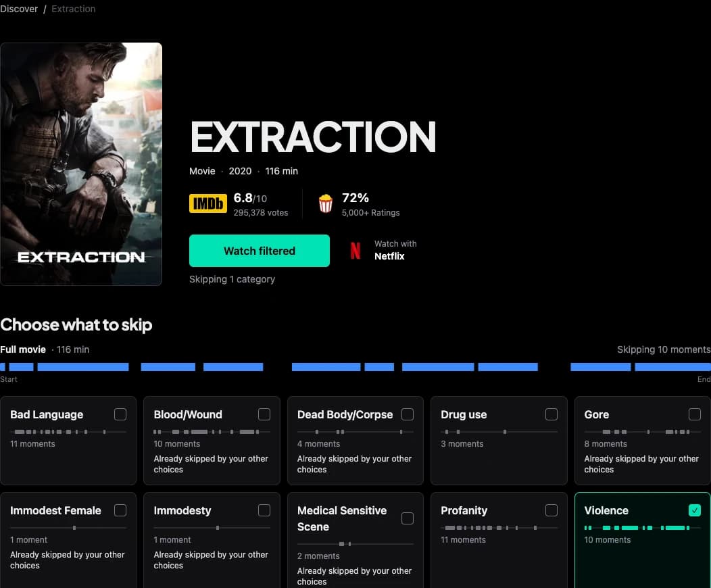Tick the Medical Sensitive Scene checkbox
Viewport: 711px width, 588px height.
click(x=407, y=518)
